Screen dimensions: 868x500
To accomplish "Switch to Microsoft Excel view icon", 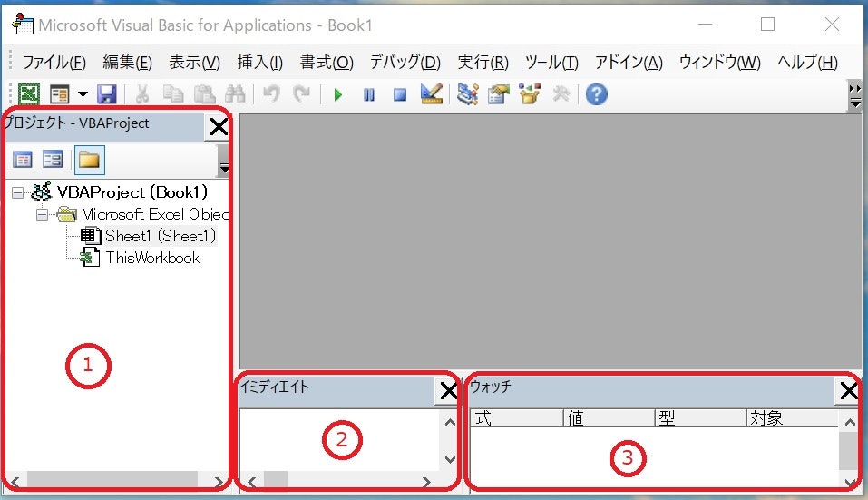I will (x=29, y=94).
